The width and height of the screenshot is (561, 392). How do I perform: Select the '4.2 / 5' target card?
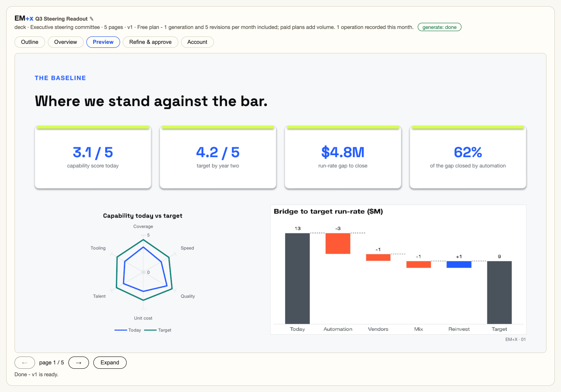tap(218, 157)
